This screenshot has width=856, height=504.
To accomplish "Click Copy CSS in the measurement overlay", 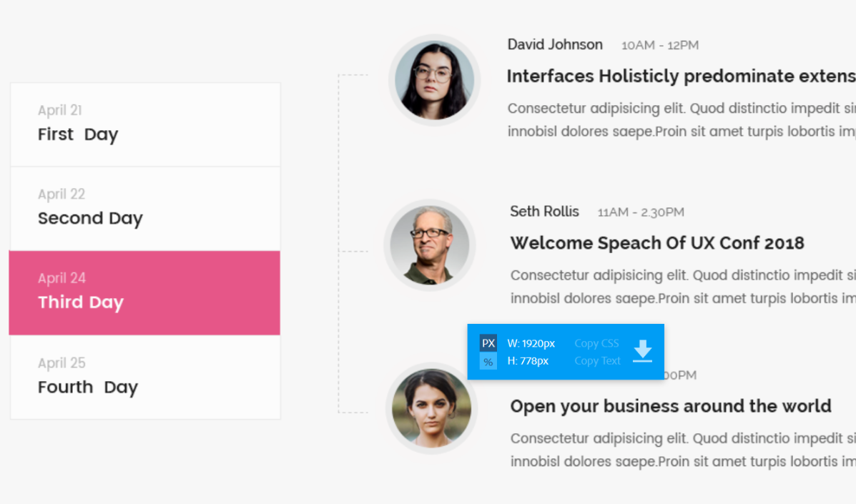I will click(x=596, y=343).
